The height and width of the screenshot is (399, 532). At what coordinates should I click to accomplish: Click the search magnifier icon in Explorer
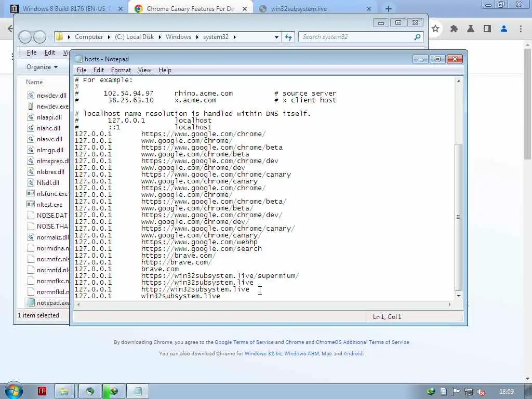click(x=418, y=37)
